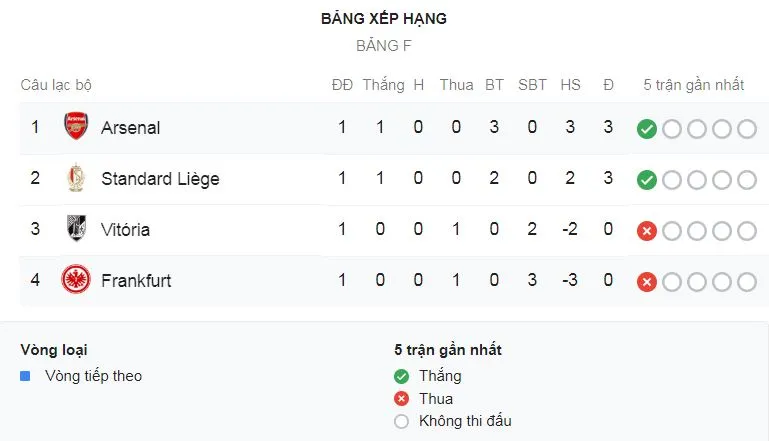Click Standard Liège's green win checkmark
Image resolution: width=769 pixels, height=441 pixels.
(x=647, y=179)
